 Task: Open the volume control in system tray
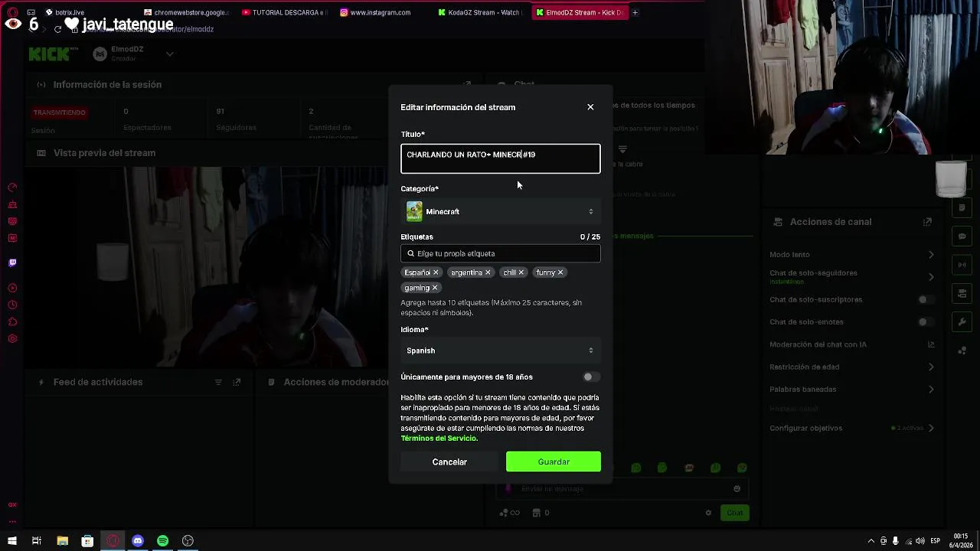(x=920, y=541)
